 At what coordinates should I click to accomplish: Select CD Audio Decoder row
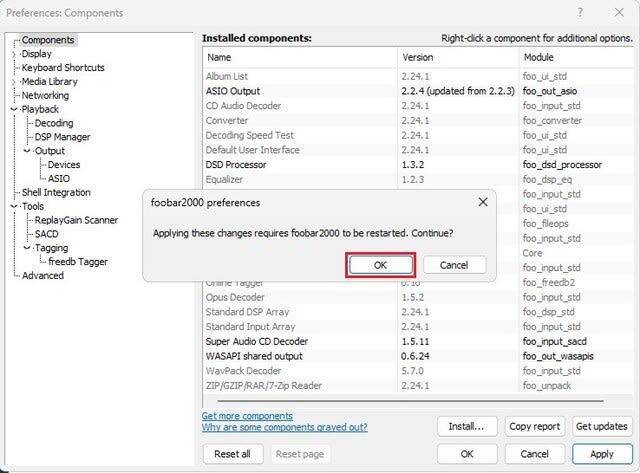point(418,106)
